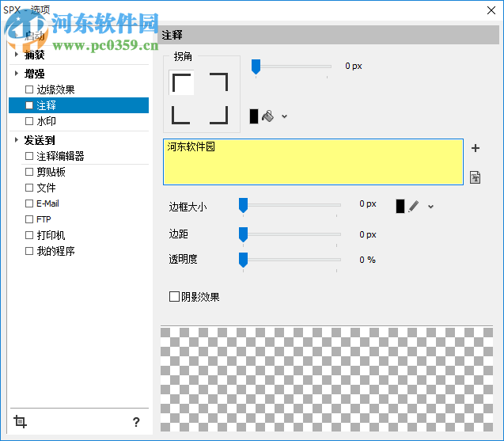Check the E-Mail option
Screen dimensions: 504x441
tap(29, 203)
